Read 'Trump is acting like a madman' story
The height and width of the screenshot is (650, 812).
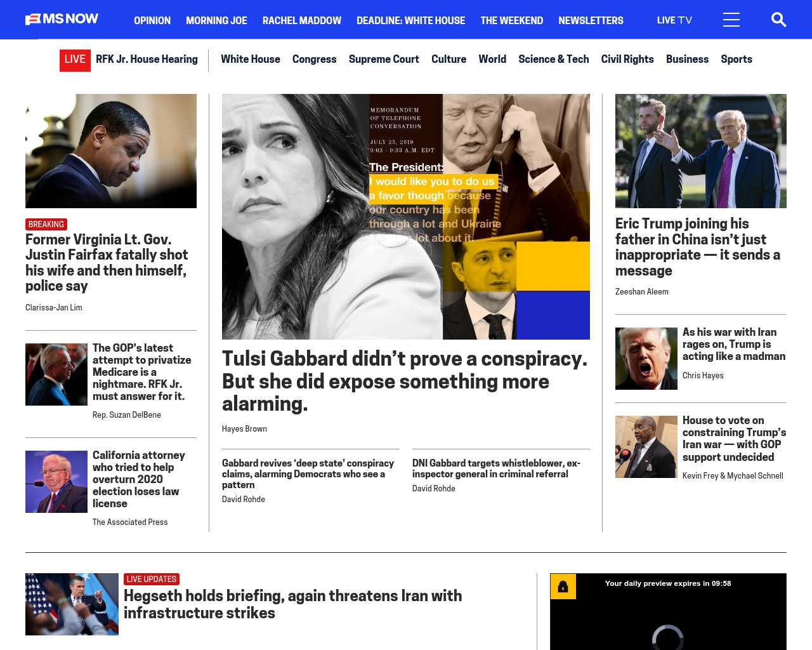[734, 344]
